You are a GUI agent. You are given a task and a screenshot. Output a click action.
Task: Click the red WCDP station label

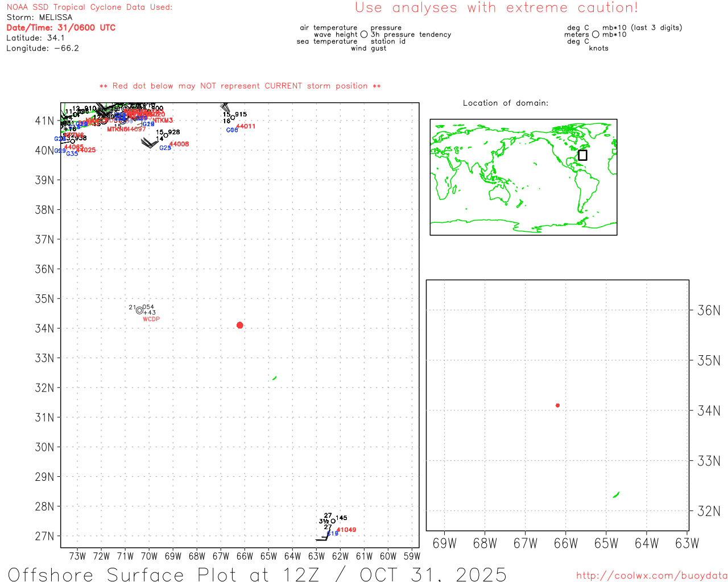click(151, 319)
